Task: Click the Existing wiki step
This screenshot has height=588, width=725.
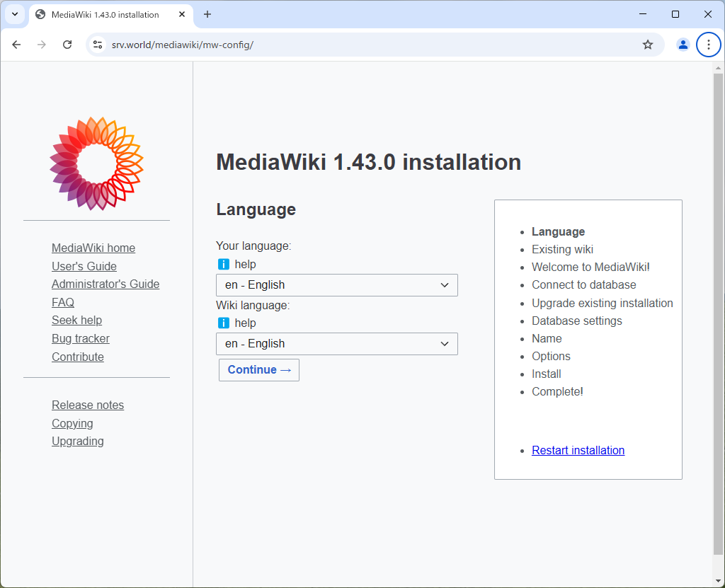Action: 562,250
